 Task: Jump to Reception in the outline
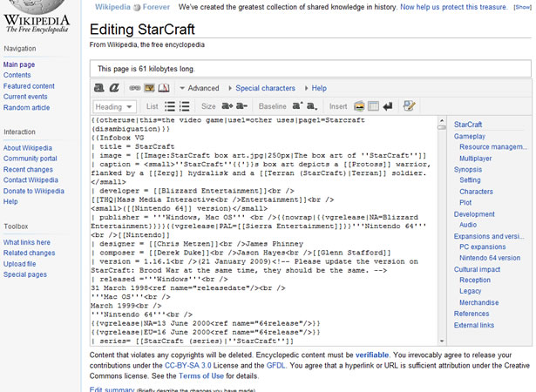coord(475,280)
